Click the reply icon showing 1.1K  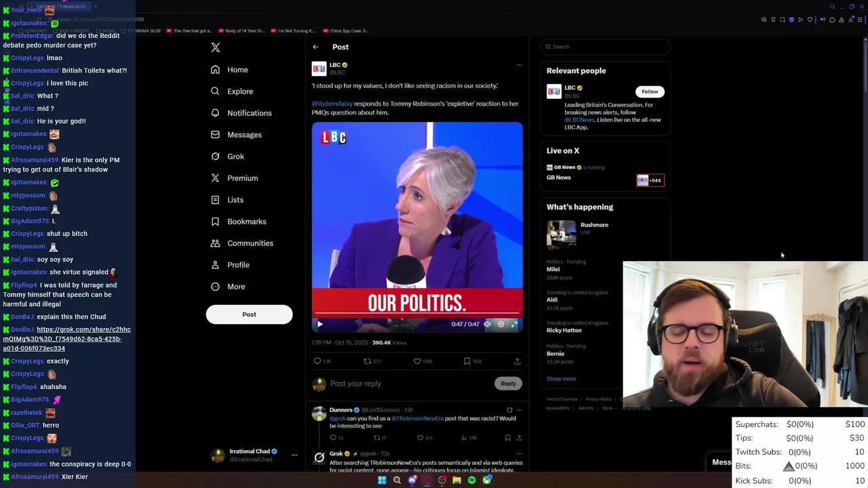(x=317, y=361)
